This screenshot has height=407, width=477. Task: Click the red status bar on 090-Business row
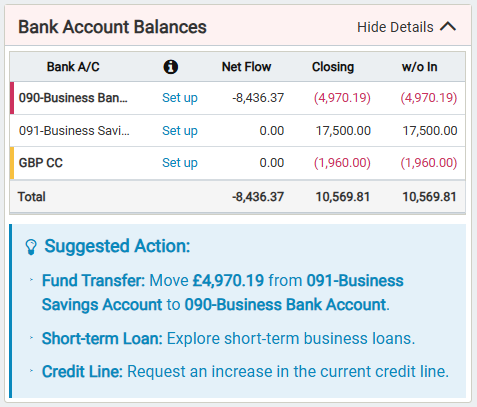point(12,98)
